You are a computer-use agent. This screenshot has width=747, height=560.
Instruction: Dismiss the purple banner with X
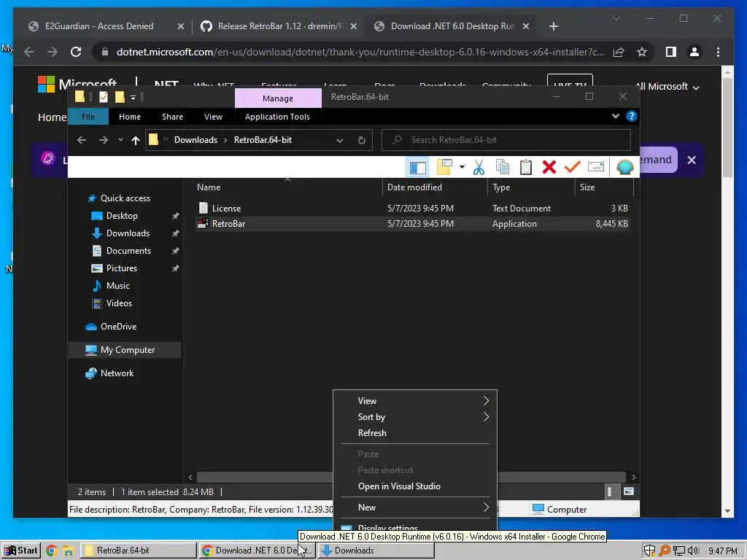[x=692, y=160]
